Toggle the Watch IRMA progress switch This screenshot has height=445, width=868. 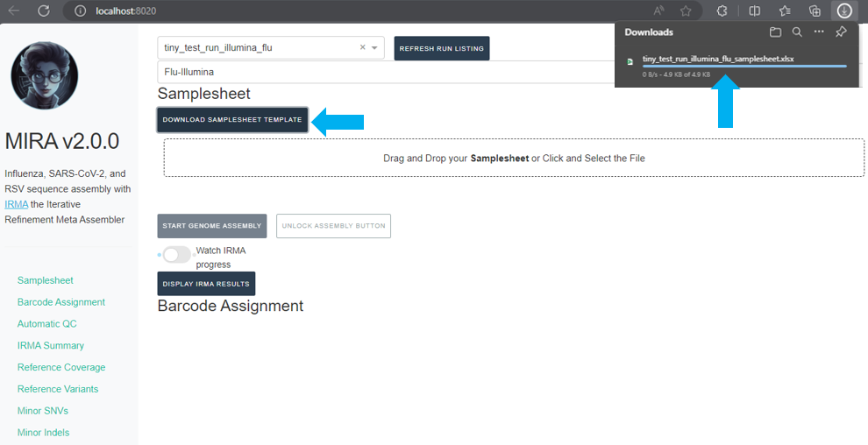click(x=176, y=255)
